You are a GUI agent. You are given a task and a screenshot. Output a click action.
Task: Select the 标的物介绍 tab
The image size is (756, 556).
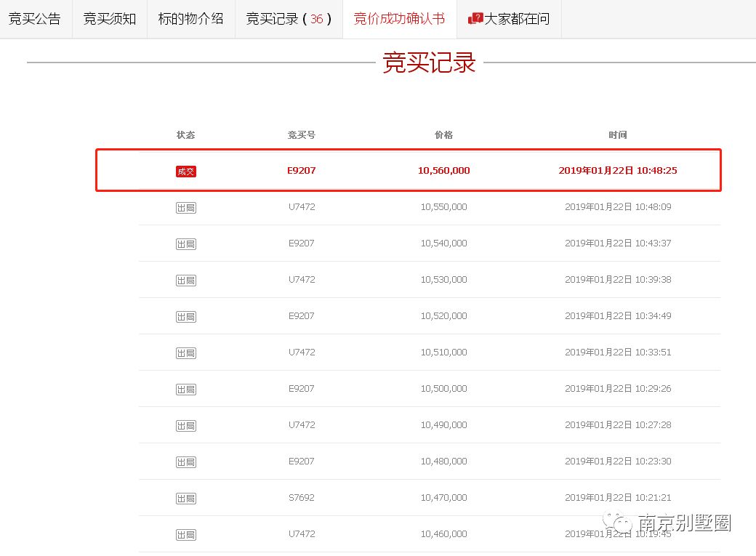click(190, 18)
